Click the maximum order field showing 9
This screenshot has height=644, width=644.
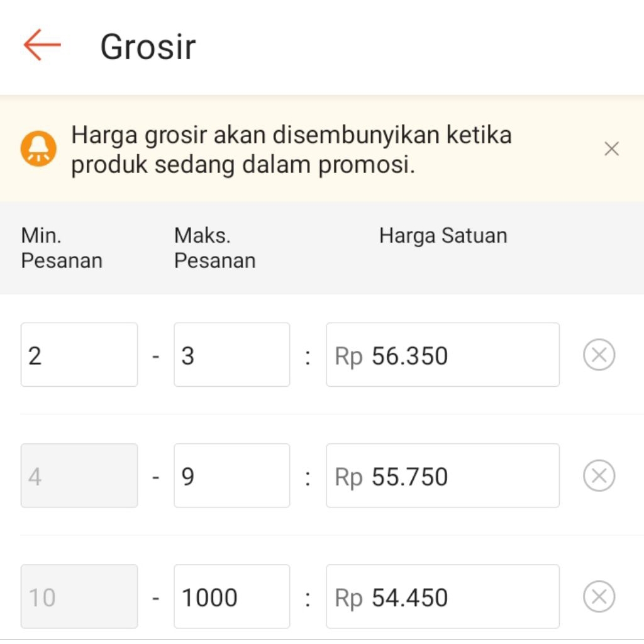[231, 475]
